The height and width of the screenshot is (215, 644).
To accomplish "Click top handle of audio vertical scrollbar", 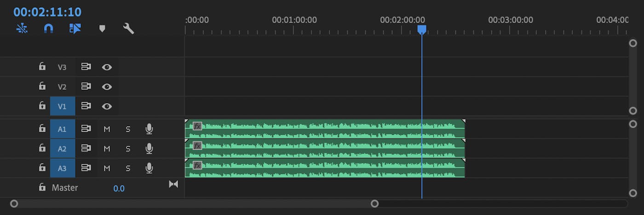I will click(x=633, y=124).
